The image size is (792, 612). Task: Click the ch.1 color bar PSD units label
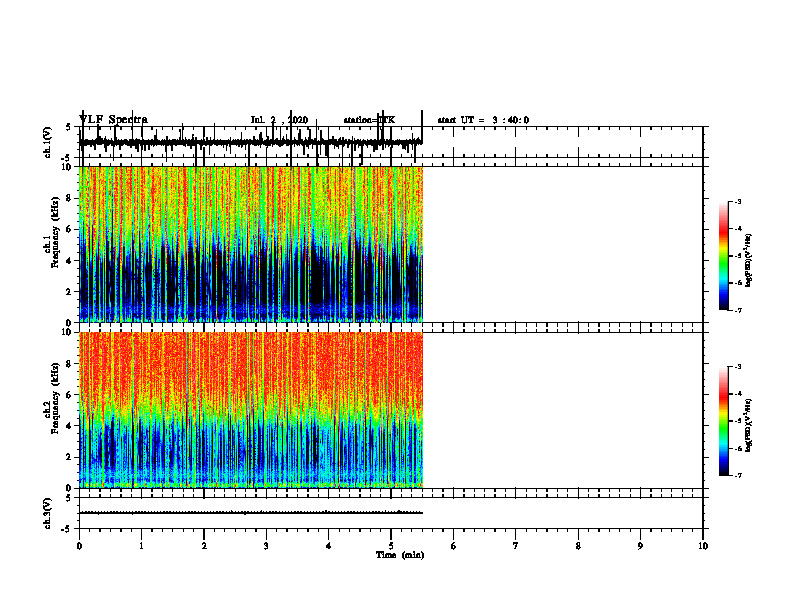pyautogui.click(x=749, y=261)
